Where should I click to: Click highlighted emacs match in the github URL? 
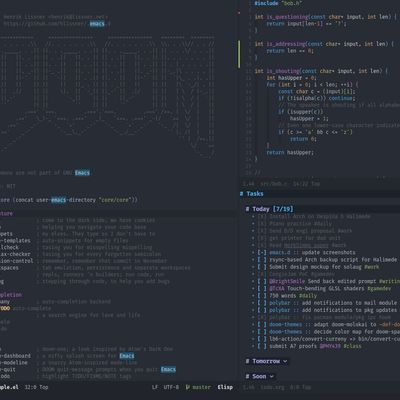(97, 24)
